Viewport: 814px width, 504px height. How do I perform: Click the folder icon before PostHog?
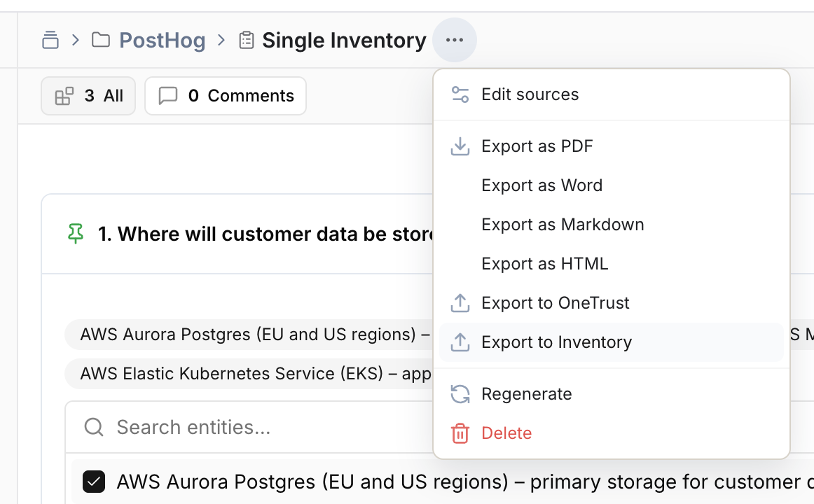101,39
